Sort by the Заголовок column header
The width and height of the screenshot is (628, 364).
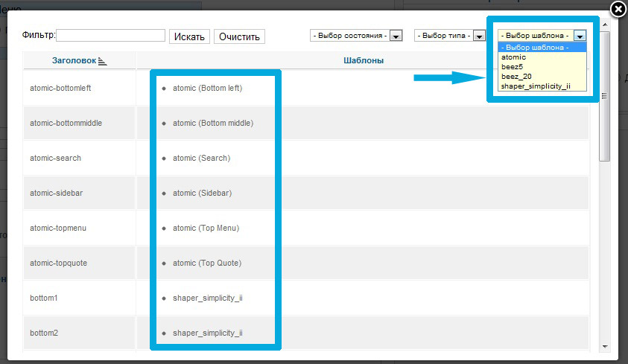tap(74, 60)
